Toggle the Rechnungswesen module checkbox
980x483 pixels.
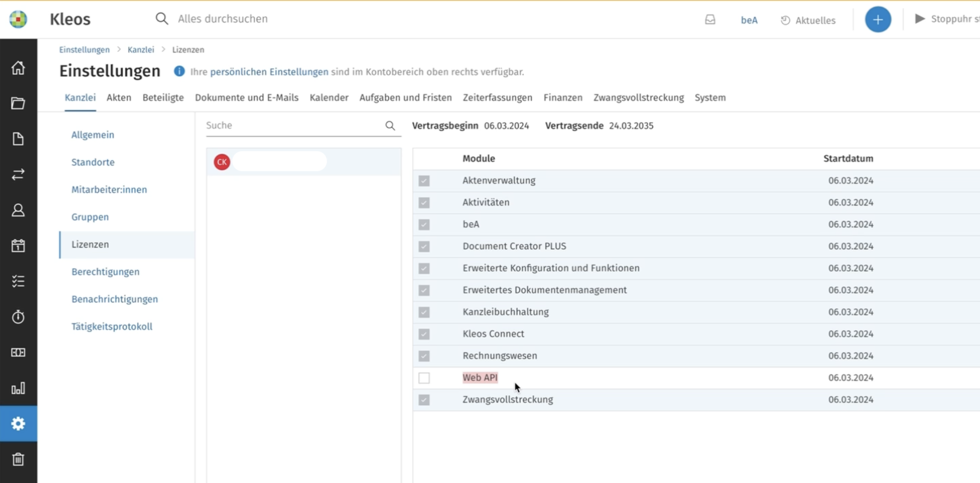(424, 356)
